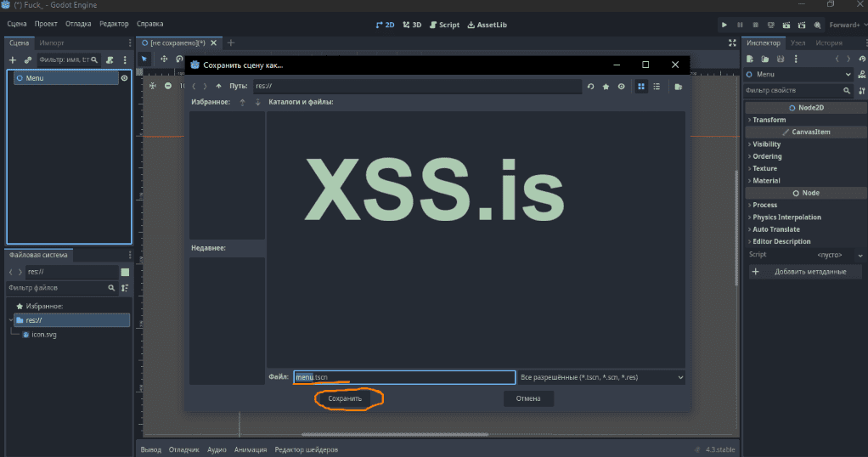The width and height of the screenshot is (868, 457).
Task: Click the Путь path field showing res://
Action: 417,86
